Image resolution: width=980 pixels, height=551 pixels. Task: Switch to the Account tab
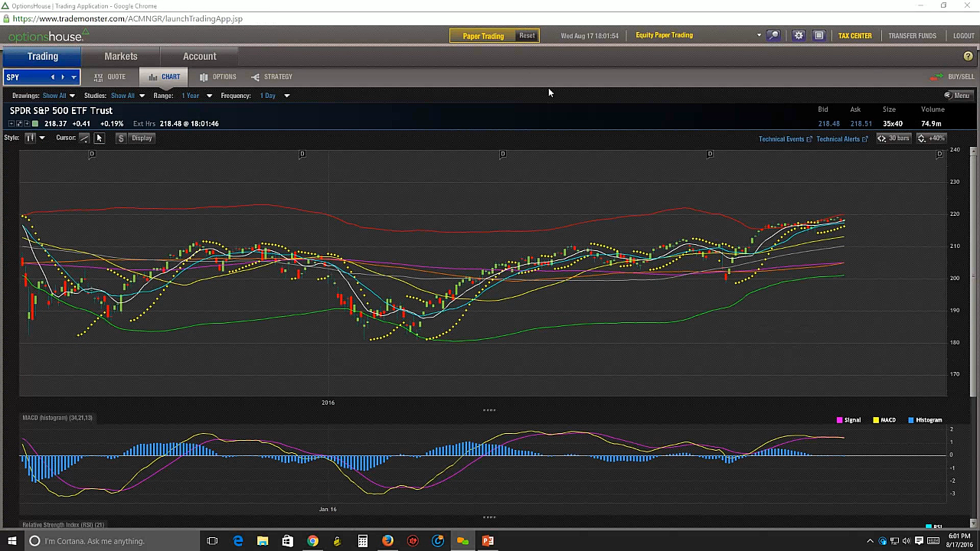click(200, 57)
